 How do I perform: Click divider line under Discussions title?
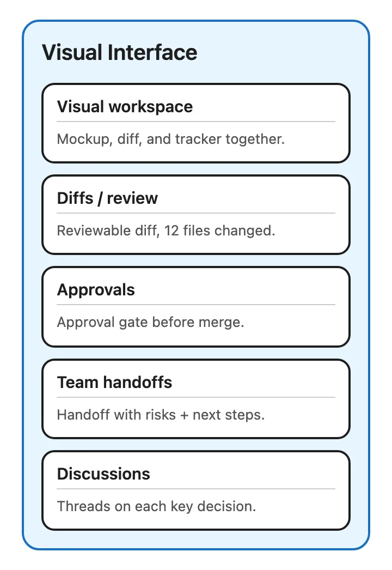pos(196,489)
